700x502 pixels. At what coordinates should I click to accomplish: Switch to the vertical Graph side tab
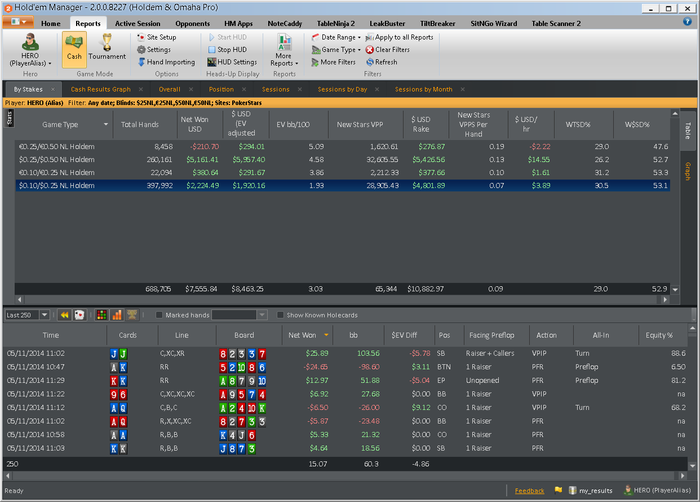[x=688, y=172]
